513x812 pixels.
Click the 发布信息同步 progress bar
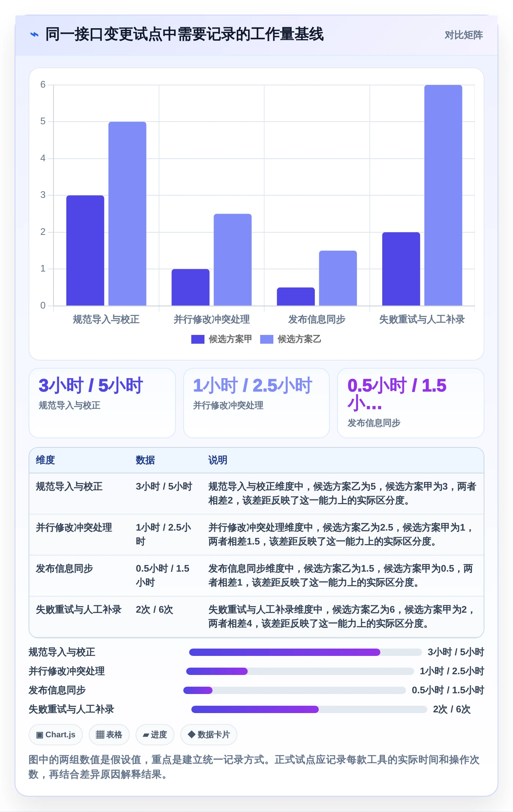tap(295, 690)
